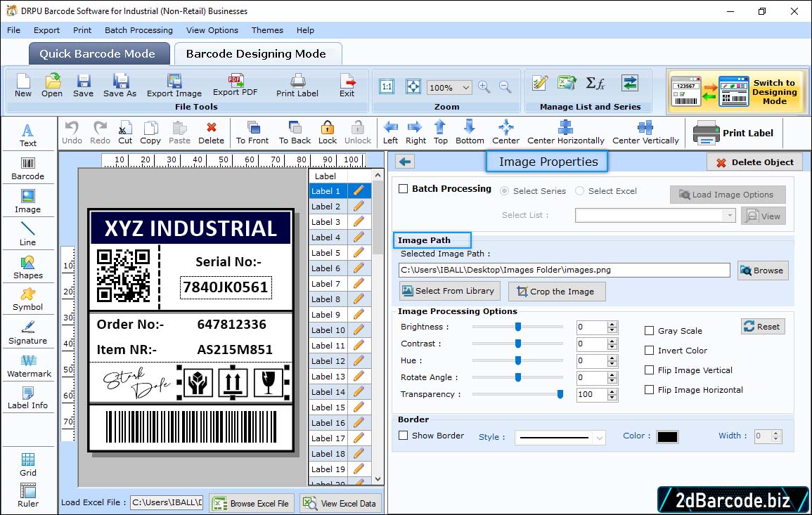Screen dimensions: 812x515
Task: Increase the border Width stepper
Action: pyautogui.click(x=775, y=433)
